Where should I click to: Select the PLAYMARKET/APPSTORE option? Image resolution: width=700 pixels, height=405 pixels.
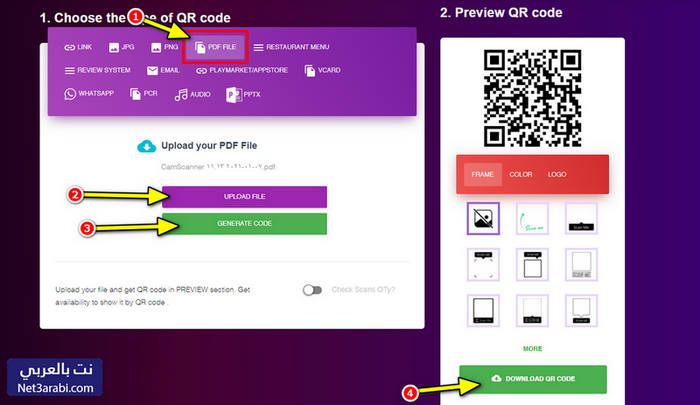(242, 70)
